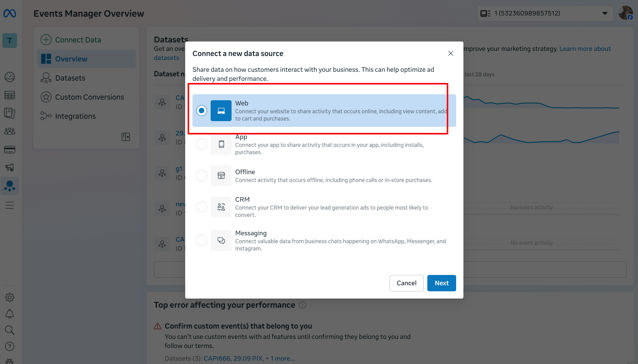Select the Offline radio button
Screen dimensions: 638x364
click(x=202, y=176)
